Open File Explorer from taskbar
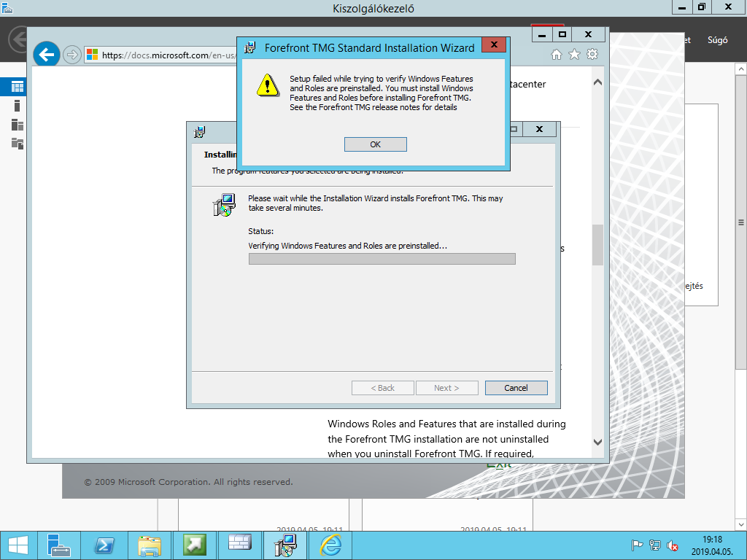Viewport: 747px width, 560px height. [x=150, y=545]
